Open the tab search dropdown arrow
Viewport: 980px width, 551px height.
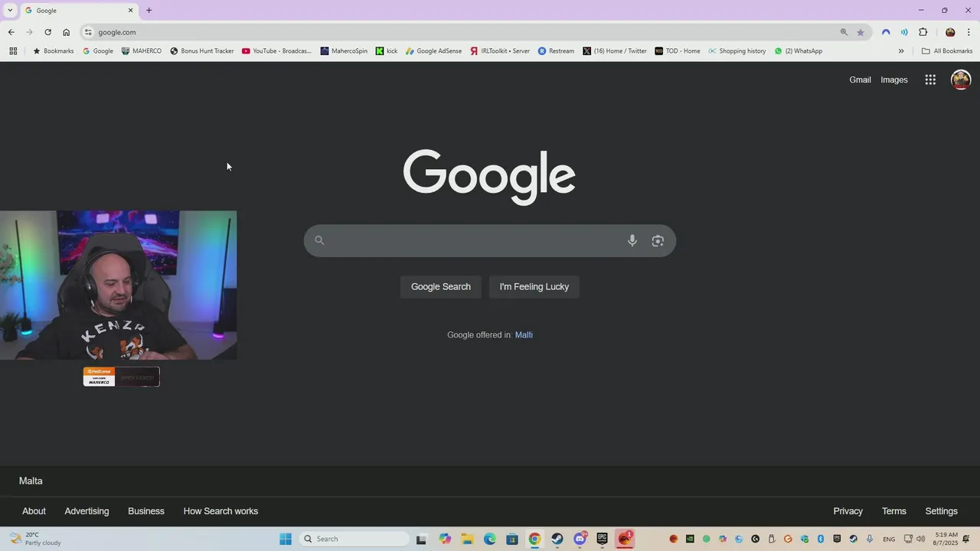pyautogui.click(x=10, y=11)
